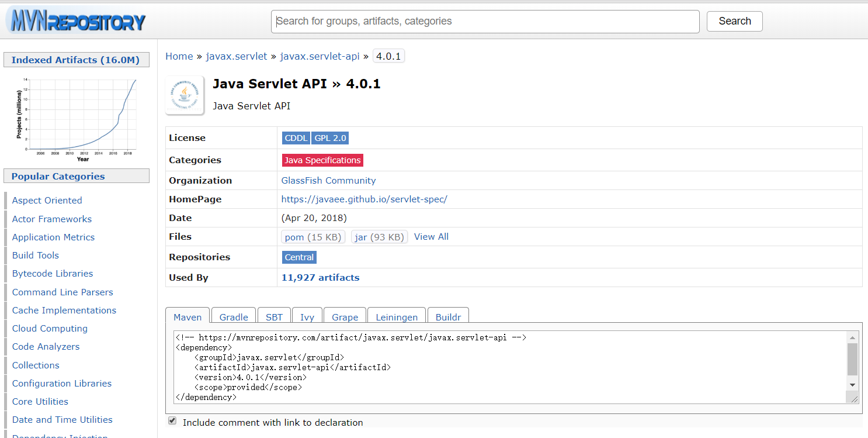Switch to the Gradle tab
The width and height of the screenshot is (868, 438).
point(233,316)
